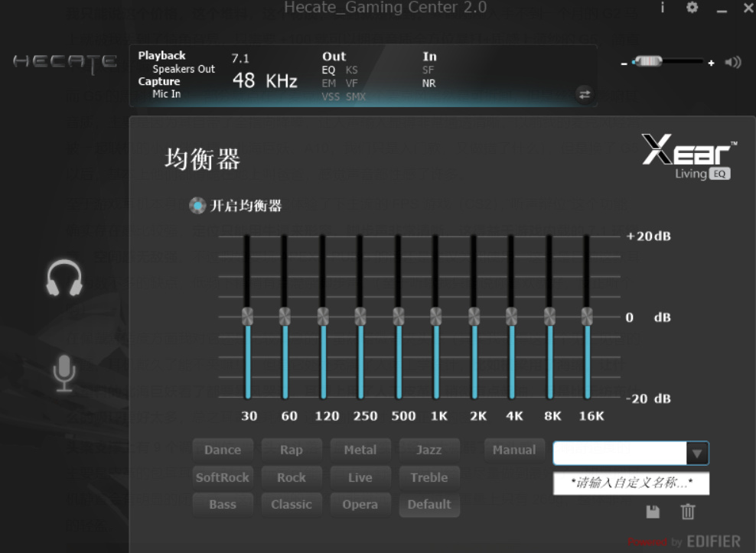
Task: Apply the Bass EQ preset
Action: [x=223, y=504]
